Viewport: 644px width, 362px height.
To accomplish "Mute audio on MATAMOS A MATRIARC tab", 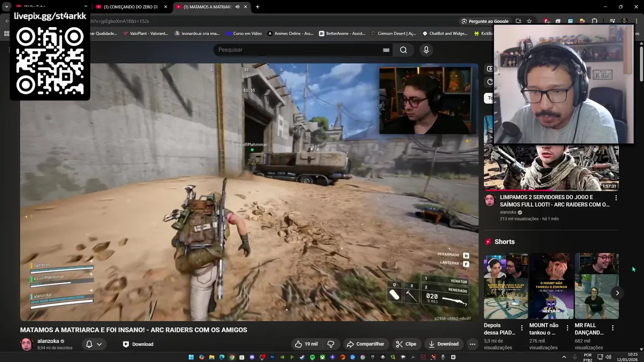I will (x=237, y=7).
